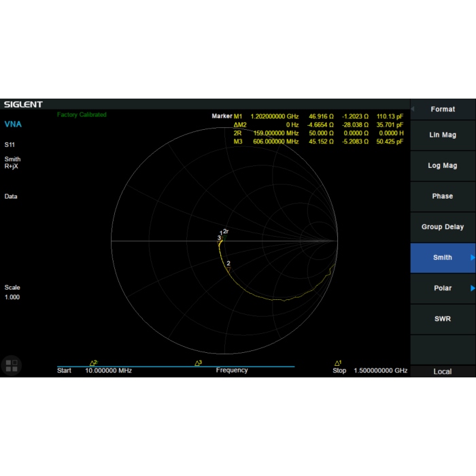Image resolution: width=476 pixels, height=476 pixels.
Task: Click the 50.425 pF value
Action: (390, 141)
